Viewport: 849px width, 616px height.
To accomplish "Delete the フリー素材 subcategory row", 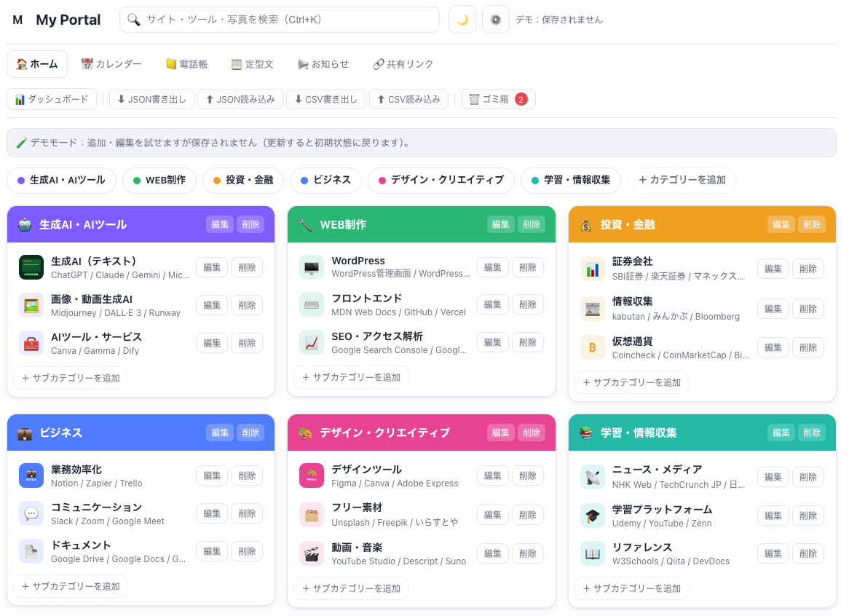I will [x=527, y=515].
